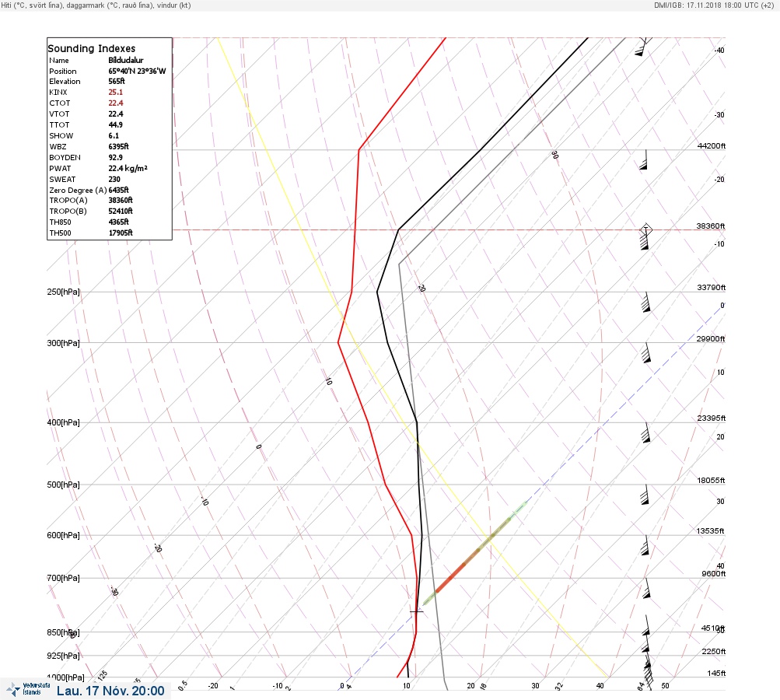The width and height of the screenshot is (780, 700).
Task: Click the '250[hPa]' pressure label
Action: click(x=63, y=292)
